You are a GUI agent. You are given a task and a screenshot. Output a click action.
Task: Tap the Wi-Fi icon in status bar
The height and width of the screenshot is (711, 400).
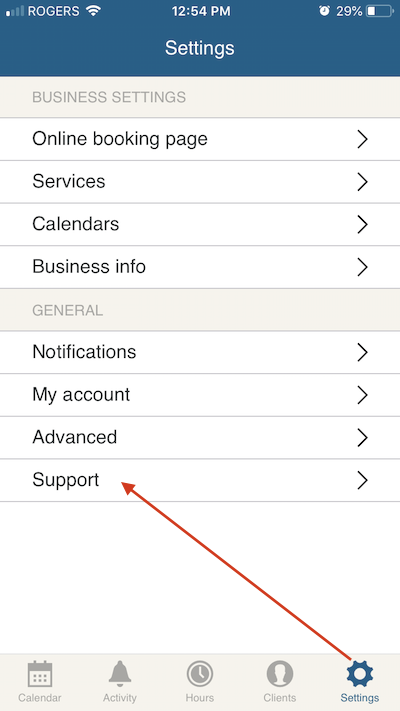[x=93, y=11]
